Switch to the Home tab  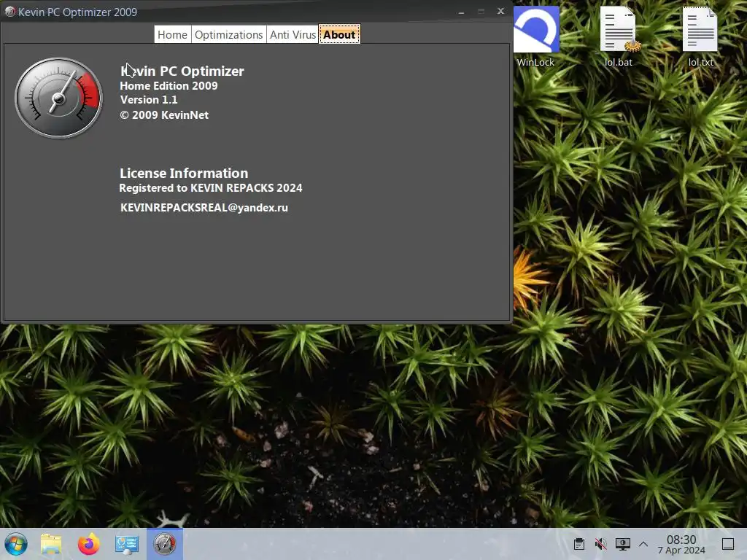[172, 35]
